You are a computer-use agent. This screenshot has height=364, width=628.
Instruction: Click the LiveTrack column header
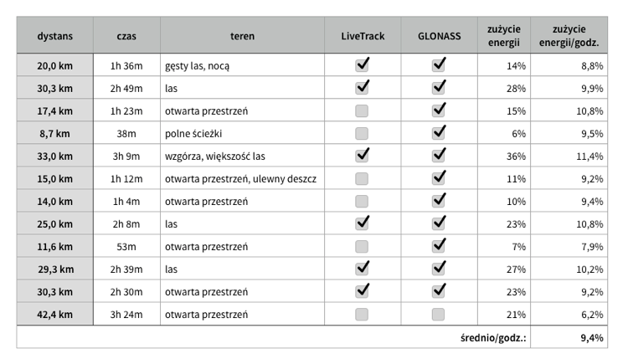coord(363,35)
